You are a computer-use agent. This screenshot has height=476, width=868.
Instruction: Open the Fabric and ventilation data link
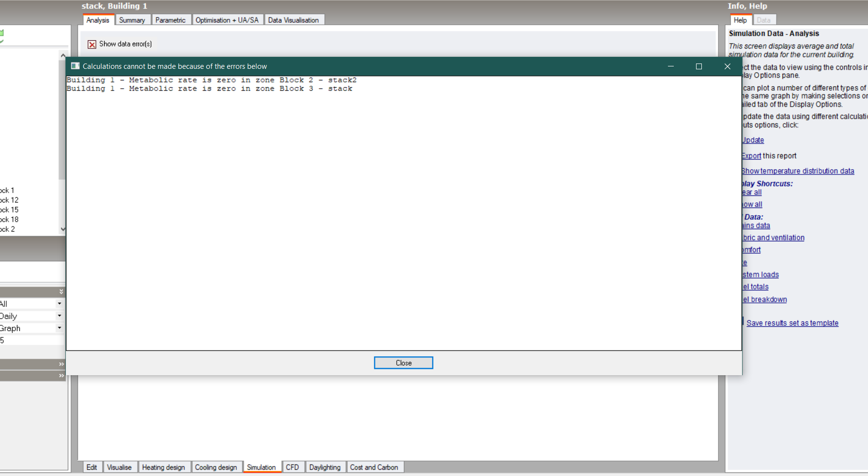(773, 238)
